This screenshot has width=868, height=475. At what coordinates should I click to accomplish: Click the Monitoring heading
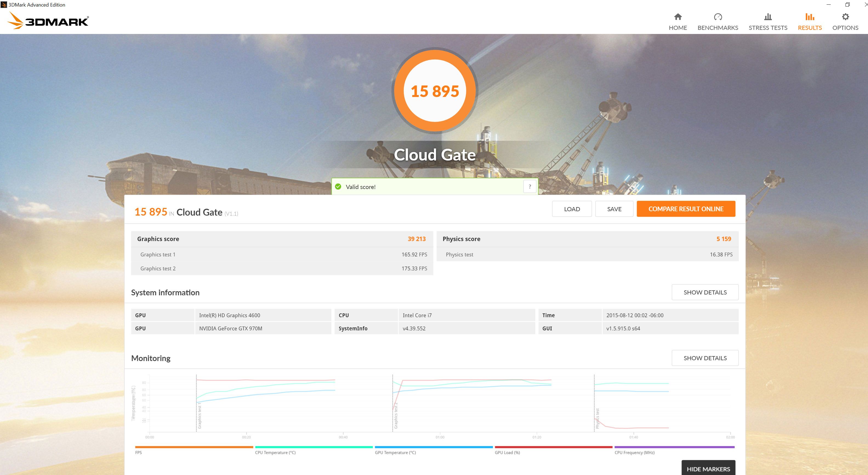click(x=151, y=358)
